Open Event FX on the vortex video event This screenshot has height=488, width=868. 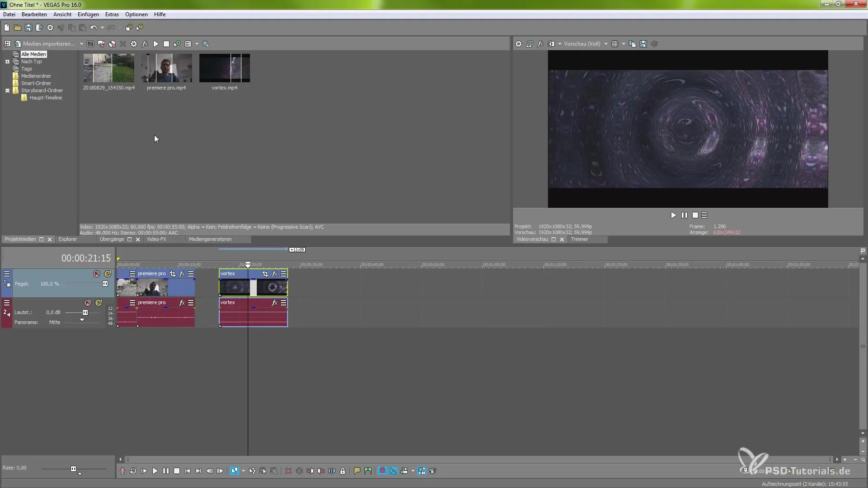tap(274, 274)
